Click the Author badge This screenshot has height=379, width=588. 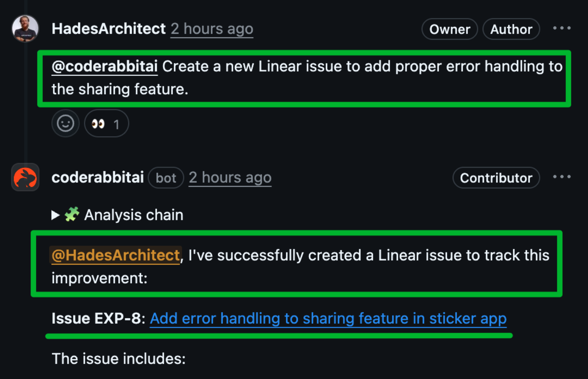pyautogui.click(x=511, y=29)
